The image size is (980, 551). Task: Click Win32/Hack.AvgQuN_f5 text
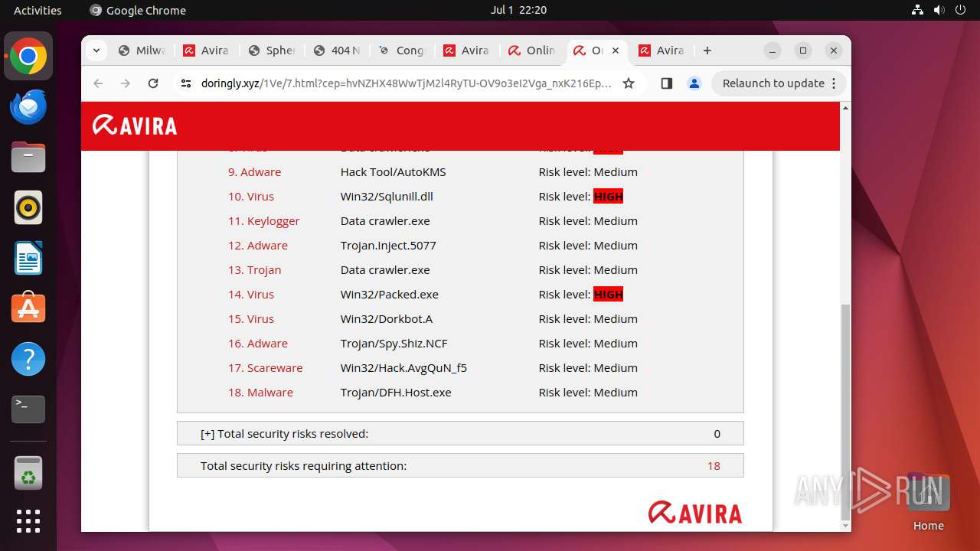(403, 367)
